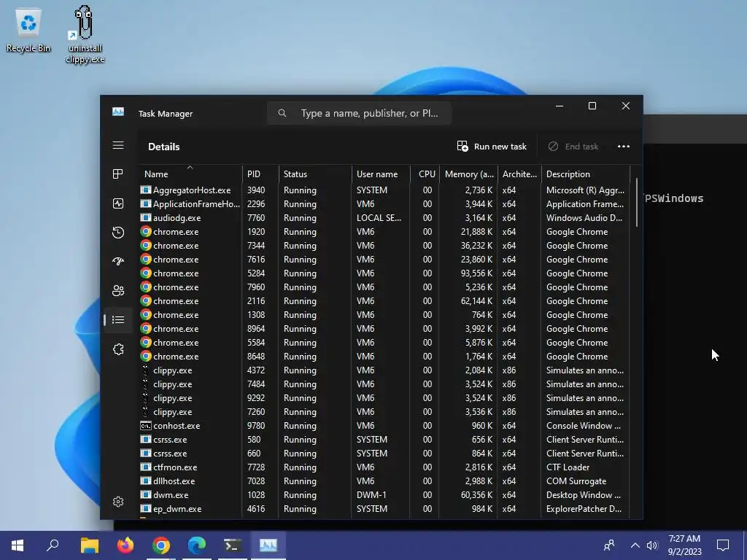The image size is (747, 560).
Task: Select chrome.exe with PID 5284
Action: coord(384,273)
